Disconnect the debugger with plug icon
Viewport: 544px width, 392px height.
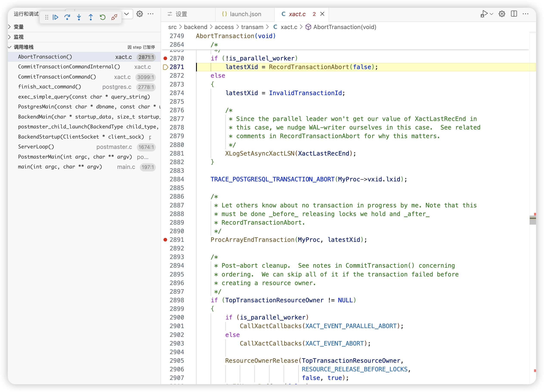[x=114, y=17]
